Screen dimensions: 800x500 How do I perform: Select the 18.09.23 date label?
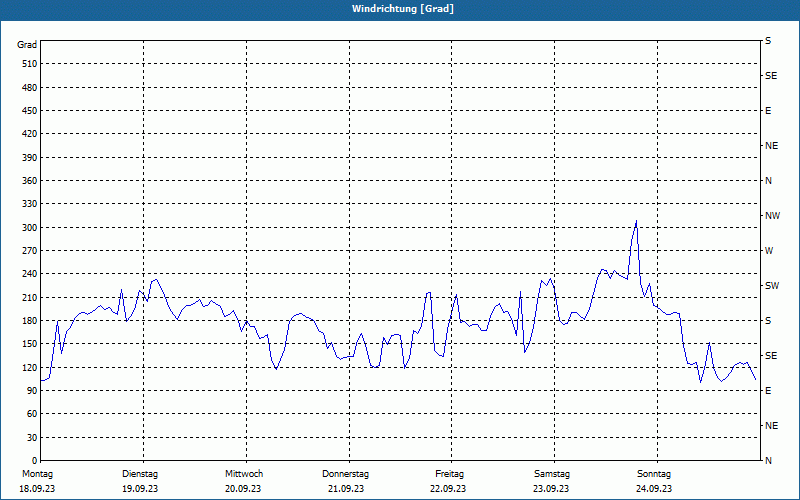click(37, 489)
